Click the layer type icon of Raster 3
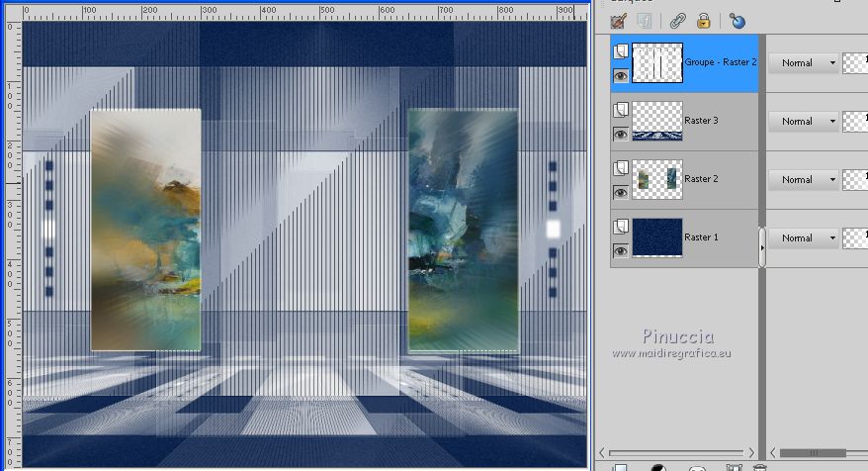The image size is (868, 471). pyautogui.click(x=621, y=110)
